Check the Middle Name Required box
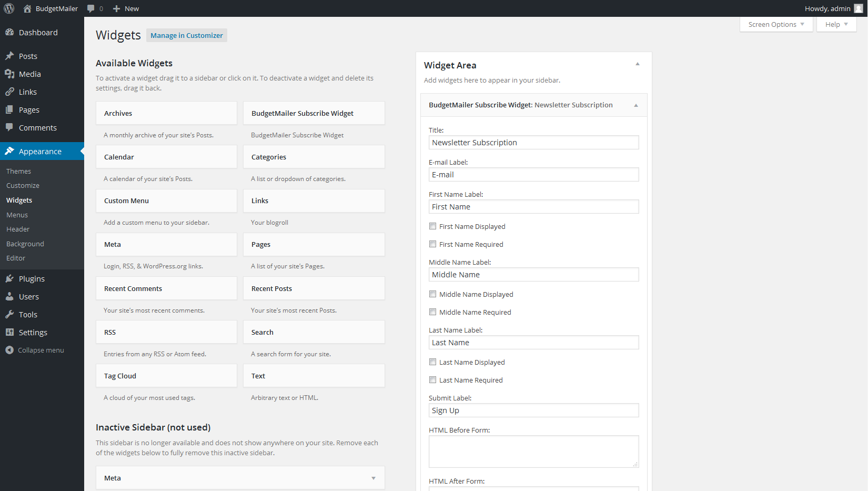The width and height of the screenshot is (868, 491). [432, 312]
